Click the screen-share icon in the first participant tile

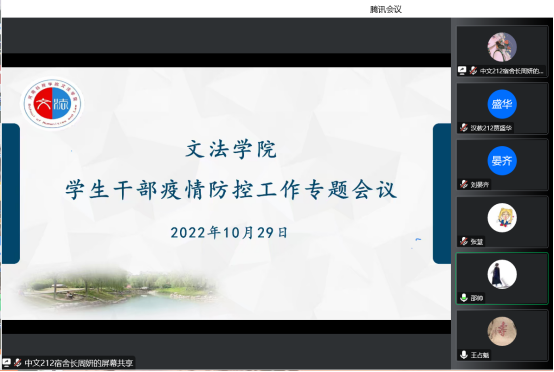point(462,71)
